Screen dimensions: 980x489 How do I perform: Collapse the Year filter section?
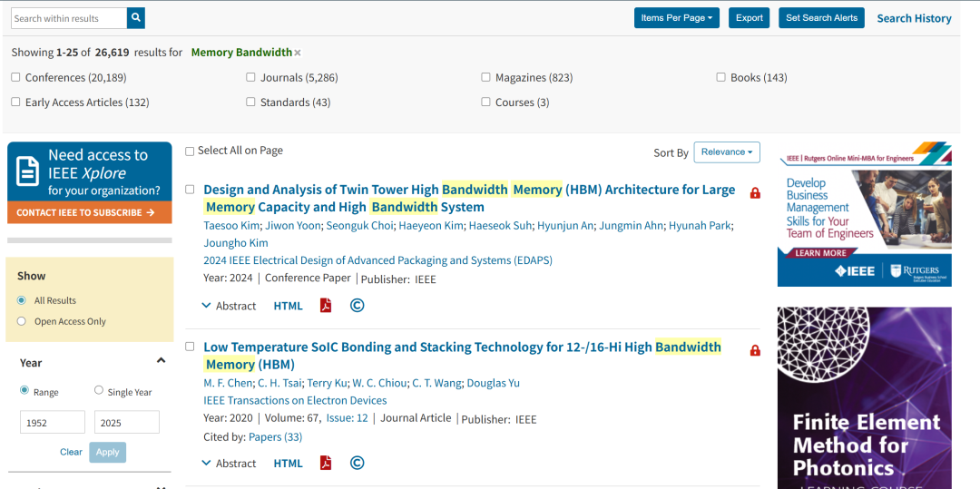click(161, 360)
